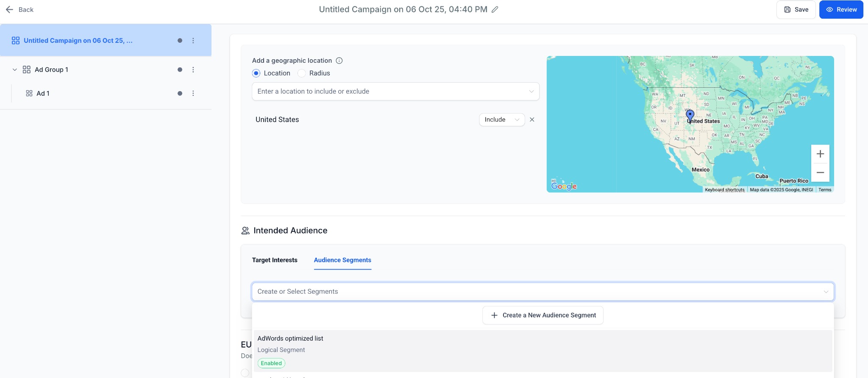
Task: Zoom out on the map
Action: click(820, 172)
